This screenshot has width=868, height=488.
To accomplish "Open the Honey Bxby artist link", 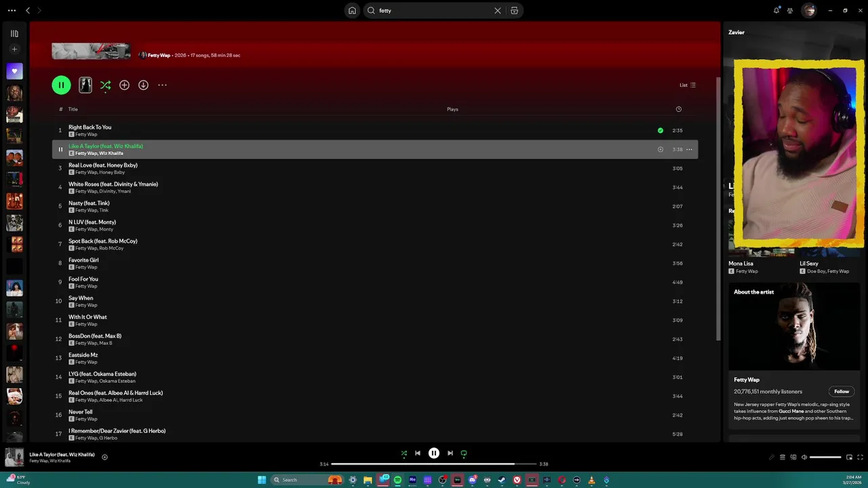I will coord(112,172).
